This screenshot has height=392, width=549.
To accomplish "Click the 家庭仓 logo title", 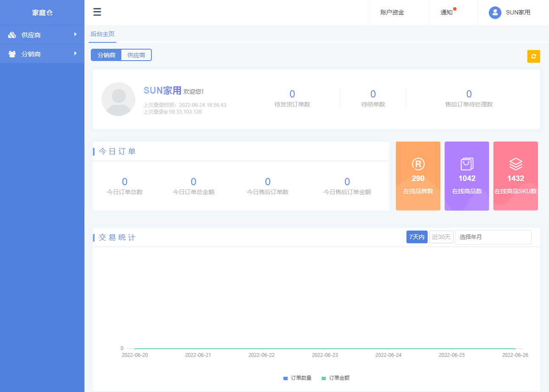I will point(42,13).
